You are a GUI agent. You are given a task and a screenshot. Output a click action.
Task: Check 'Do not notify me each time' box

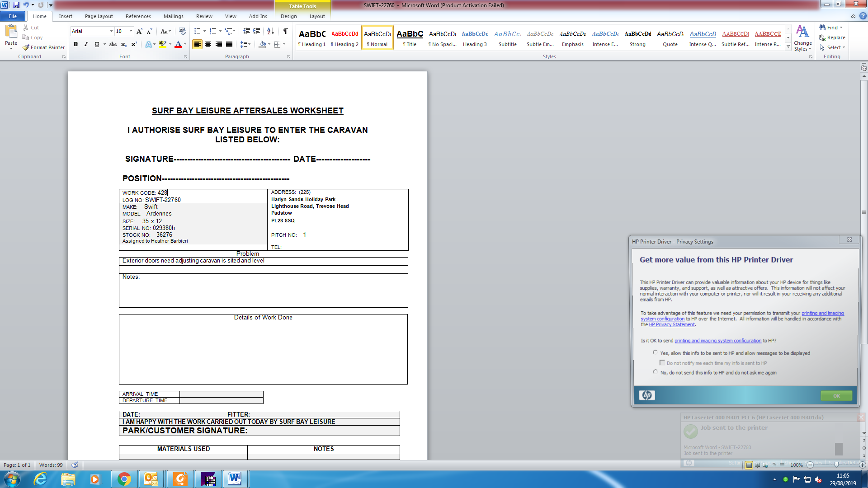[x=662, y=362]
